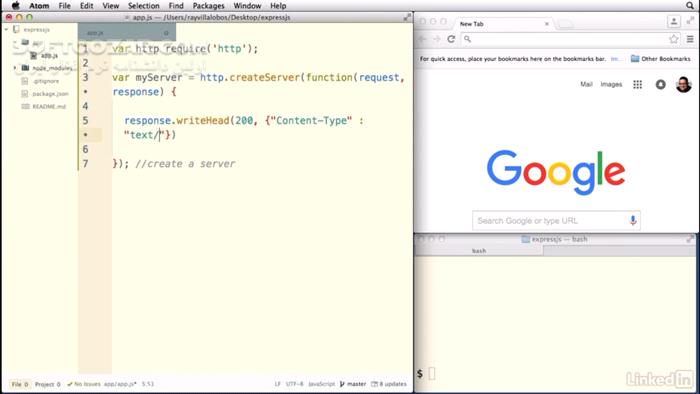Screen dimensions: 700x394
Task: Click the 5:51 cursor position indicator
Action: 148,384
